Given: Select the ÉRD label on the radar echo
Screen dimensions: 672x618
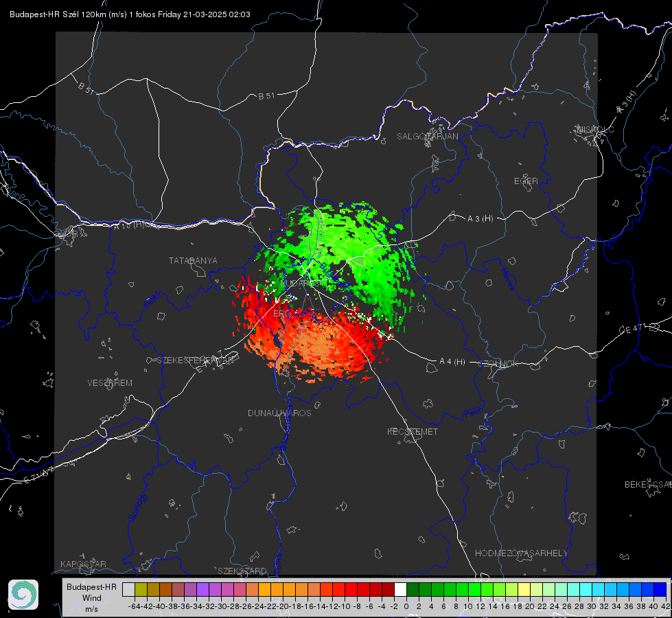Looking at the screenshot, I should (281, 314).
